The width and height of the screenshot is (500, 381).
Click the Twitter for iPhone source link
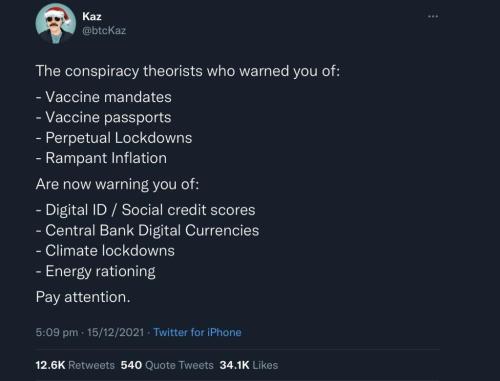(x=197, y=332)
